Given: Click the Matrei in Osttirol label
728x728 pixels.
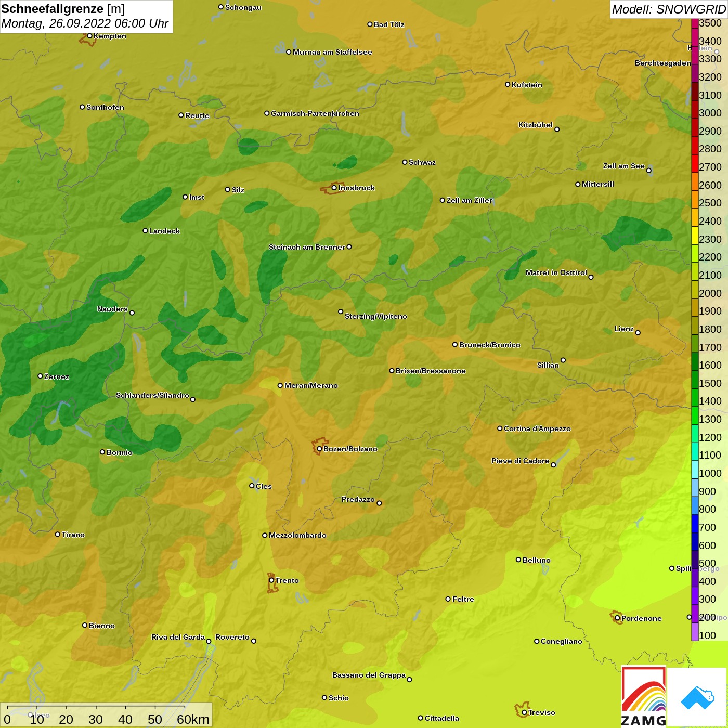Looking at the screenshot, I should pos(556,272).
